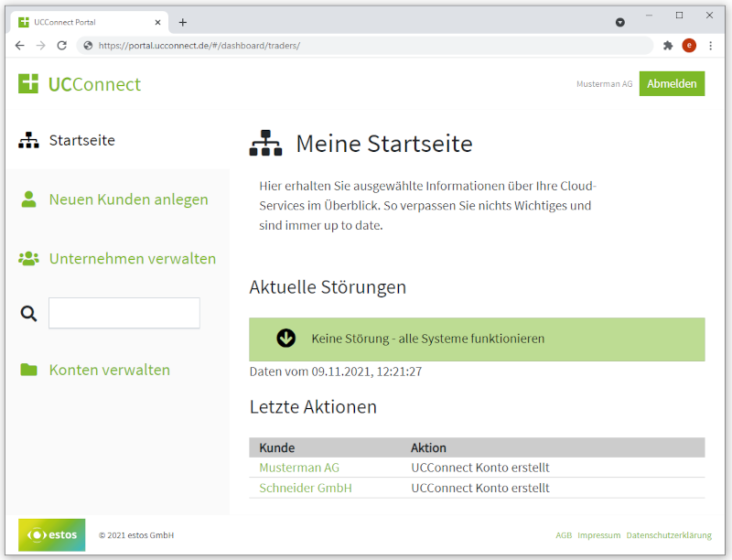Select Konten verwalten in the sidebar

pos(109,371)
